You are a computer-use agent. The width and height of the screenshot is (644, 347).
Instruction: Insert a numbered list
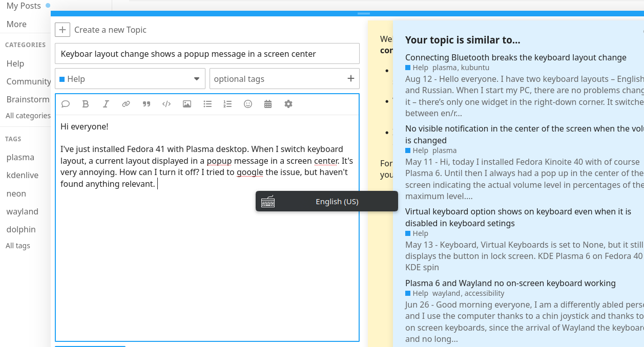click(227, 104)
